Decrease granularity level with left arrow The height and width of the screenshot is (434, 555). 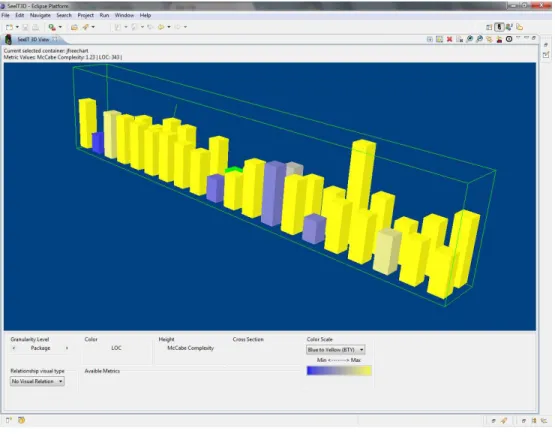coord(14,348)
